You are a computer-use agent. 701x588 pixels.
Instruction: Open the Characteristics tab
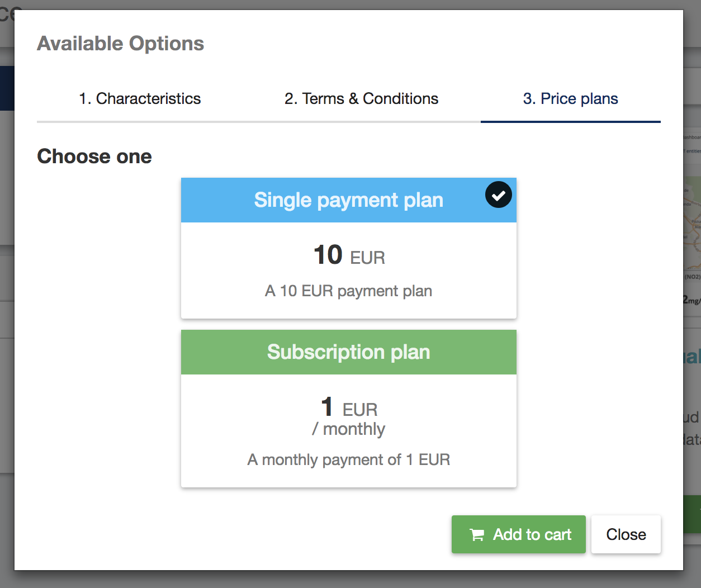click(140, 98)
